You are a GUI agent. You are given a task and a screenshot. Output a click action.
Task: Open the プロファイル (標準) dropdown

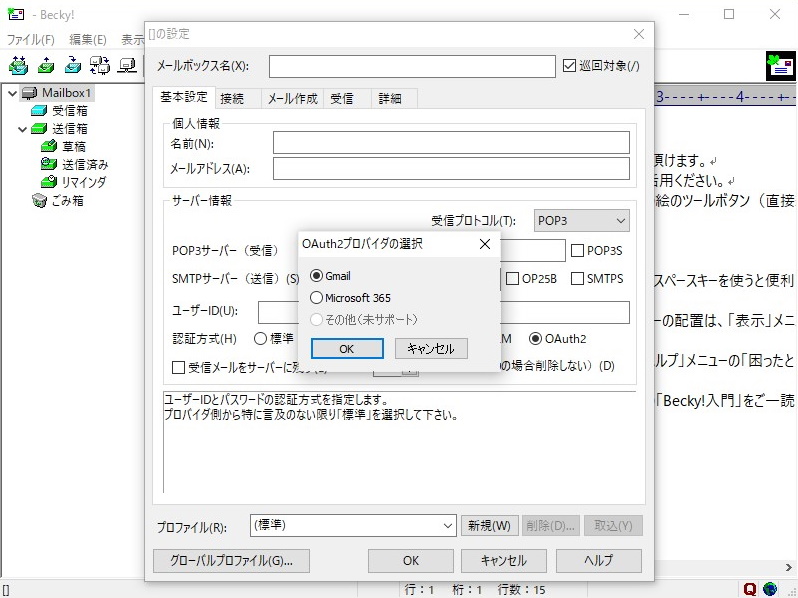pyautogui.click(x=353, y=525)
